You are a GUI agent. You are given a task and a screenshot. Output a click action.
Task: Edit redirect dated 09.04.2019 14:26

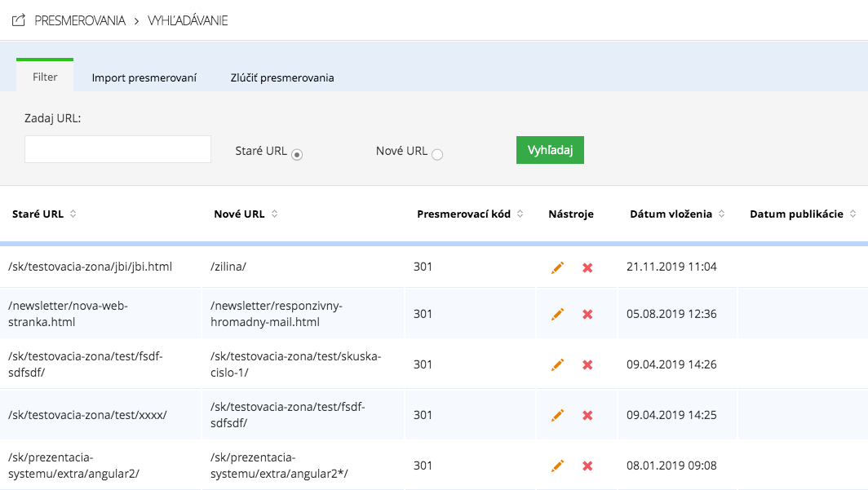(x=558, y=364)
